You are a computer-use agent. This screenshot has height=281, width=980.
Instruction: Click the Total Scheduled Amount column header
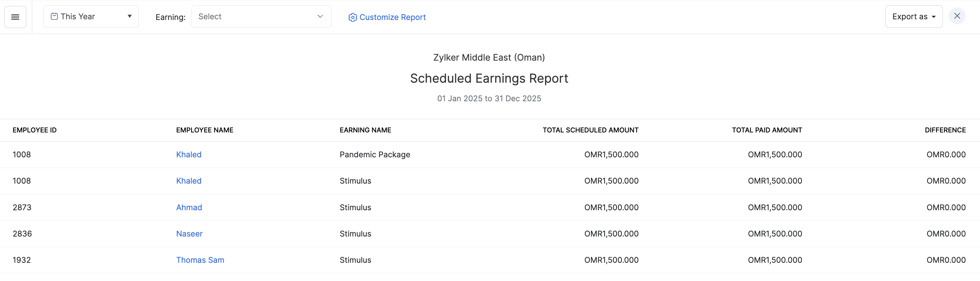(590, 130)
